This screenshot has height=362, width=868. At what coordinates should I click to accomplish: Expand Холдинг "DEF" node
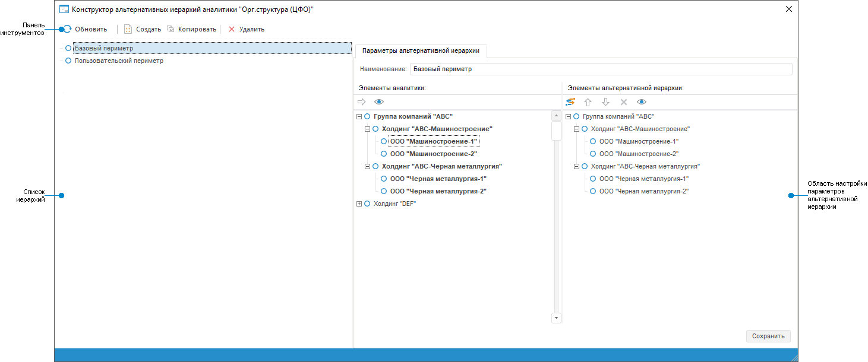point(359,204)
